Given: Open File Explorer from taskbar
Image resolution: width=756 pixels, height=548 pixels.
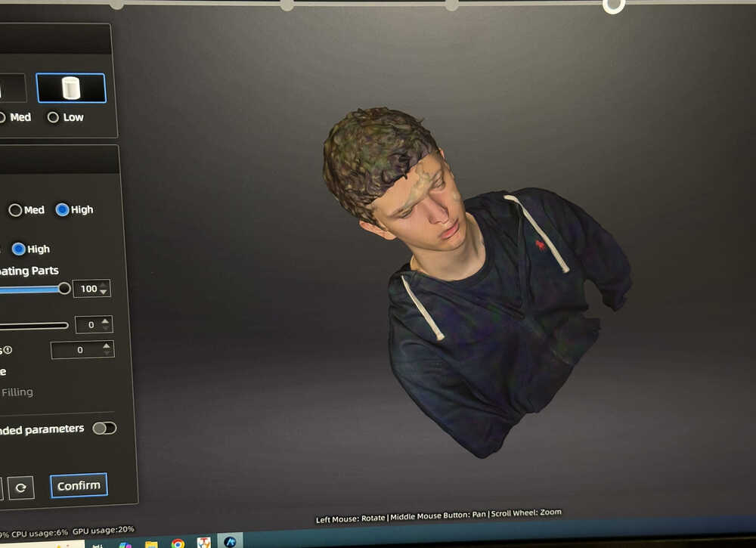Looking at the screenshot, I should [151, 544].
